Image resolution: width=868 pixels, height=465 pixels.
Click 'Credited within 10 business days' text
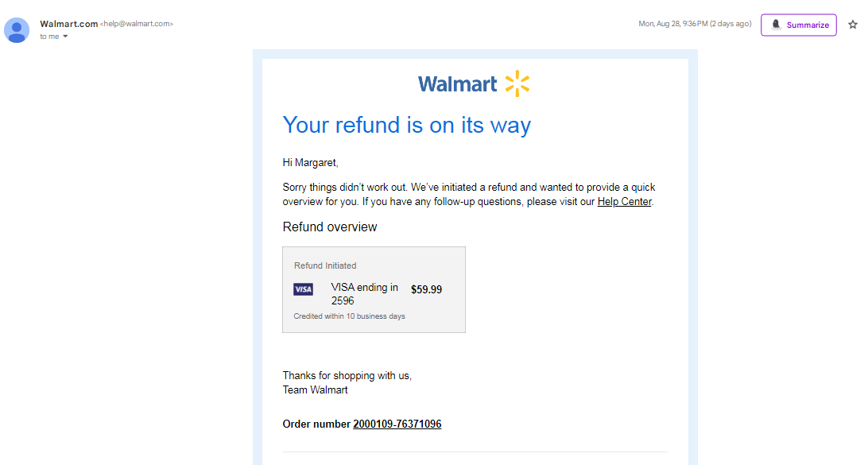pyautogui.click(x=349, y=316)
